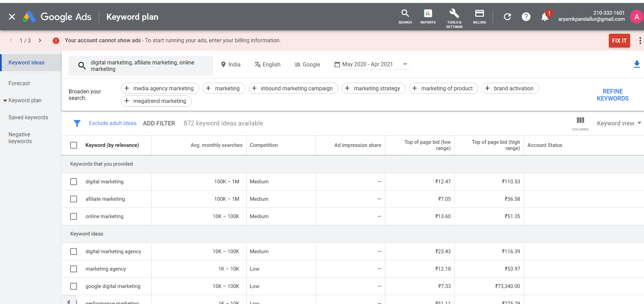Open the Columns selector icon
The height and width of the screenshot is (304, 644).
point(580,123)
